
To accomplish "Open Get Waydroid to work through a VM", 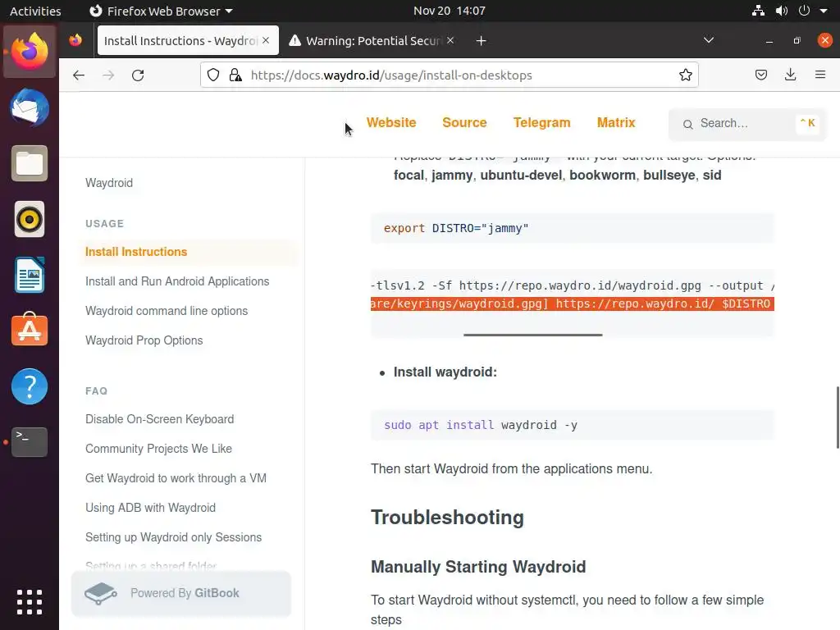I will point(176,478).
